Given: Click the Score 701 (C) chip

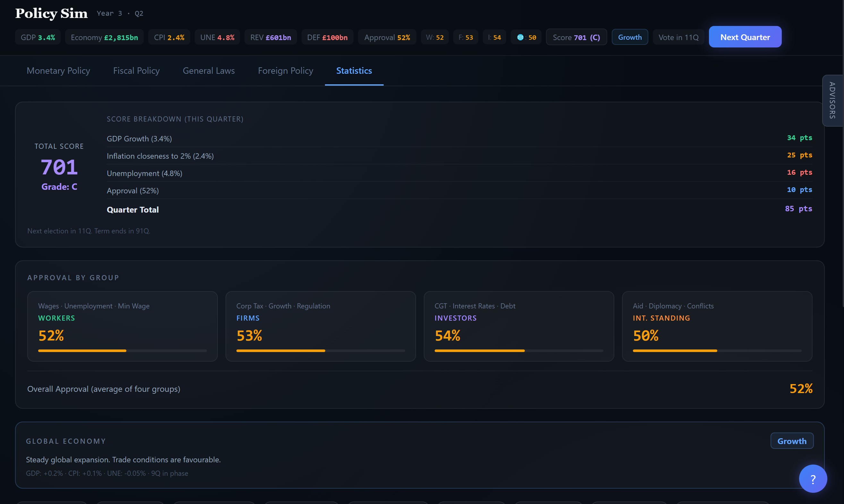Looking at the screenshot, I should pyautogui.click(x=576, y=38).
